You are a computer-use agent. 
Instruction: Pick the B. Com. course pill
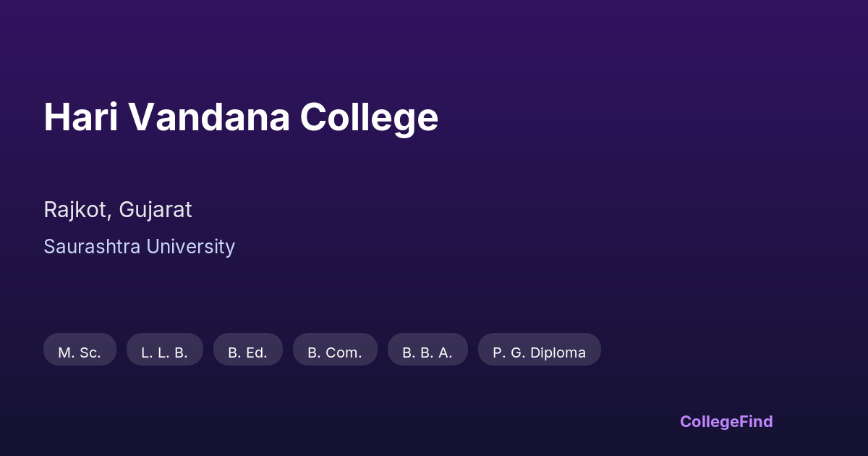pyautogui.click(x=335, y=352)
